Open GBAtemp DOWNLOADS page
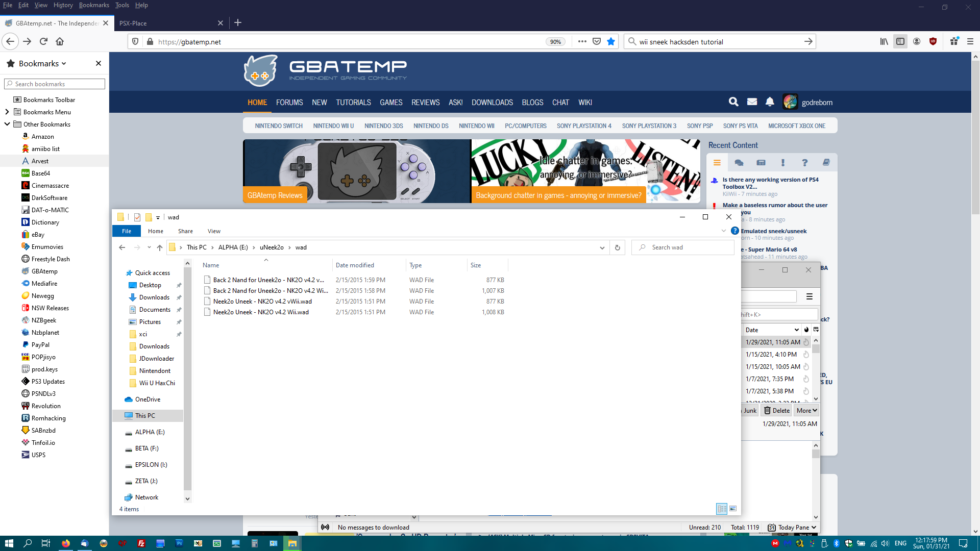Screen dimensions: 980x551 click(x=492, y=103)
